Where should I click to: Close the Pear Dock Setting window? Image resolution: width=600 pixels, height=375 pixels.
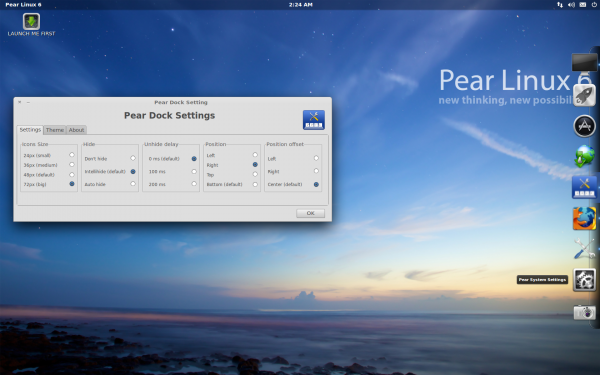tap(20, 102)
